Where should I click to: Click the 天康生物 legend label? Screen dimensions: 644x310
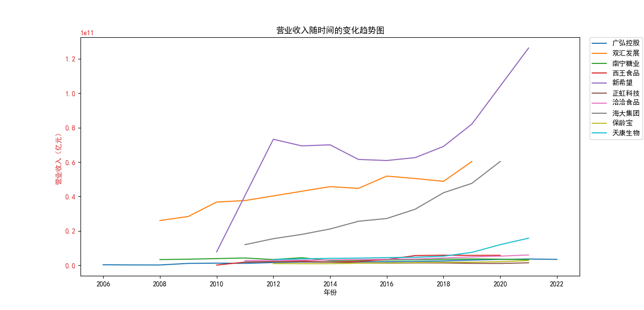(626, 133)
